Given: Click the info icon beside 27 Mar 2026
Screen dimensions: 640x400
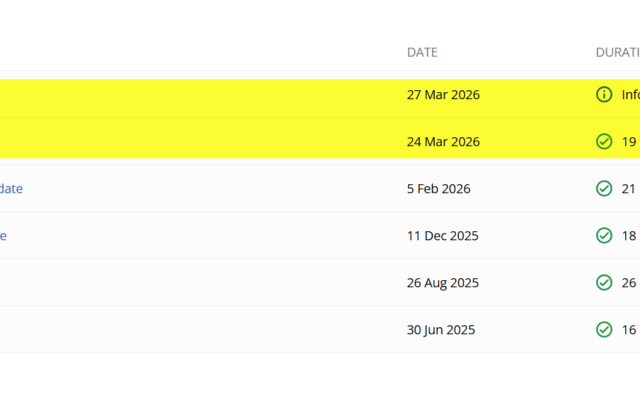Looking at the screenshot, I should [x=603, y=94].
